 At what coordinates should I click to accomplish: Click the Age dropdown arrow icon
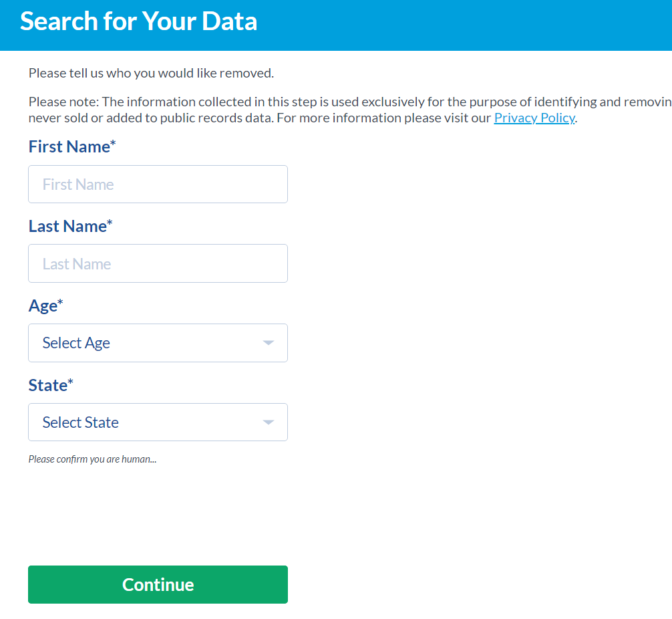pos(269,343)
